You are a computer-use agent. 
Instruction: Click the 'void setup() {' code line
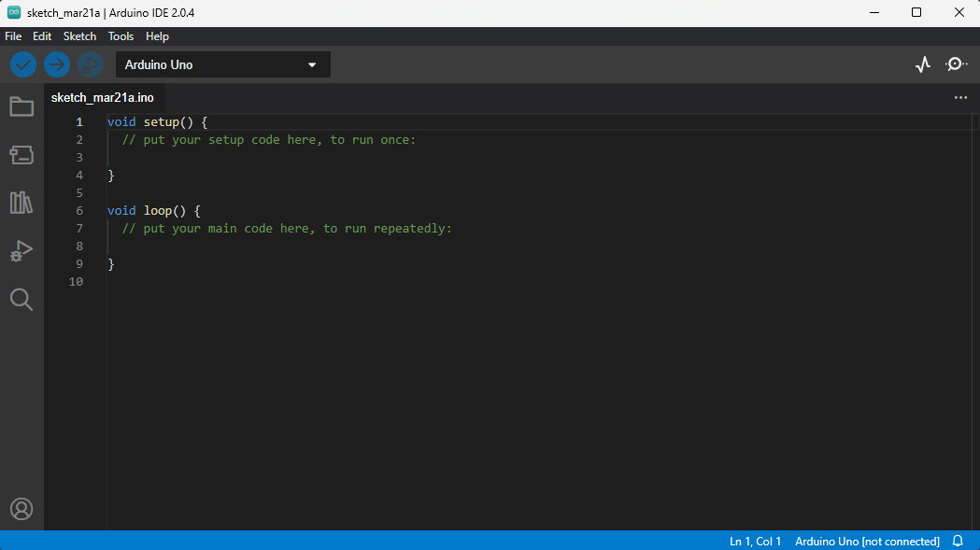tap(157, 122)
